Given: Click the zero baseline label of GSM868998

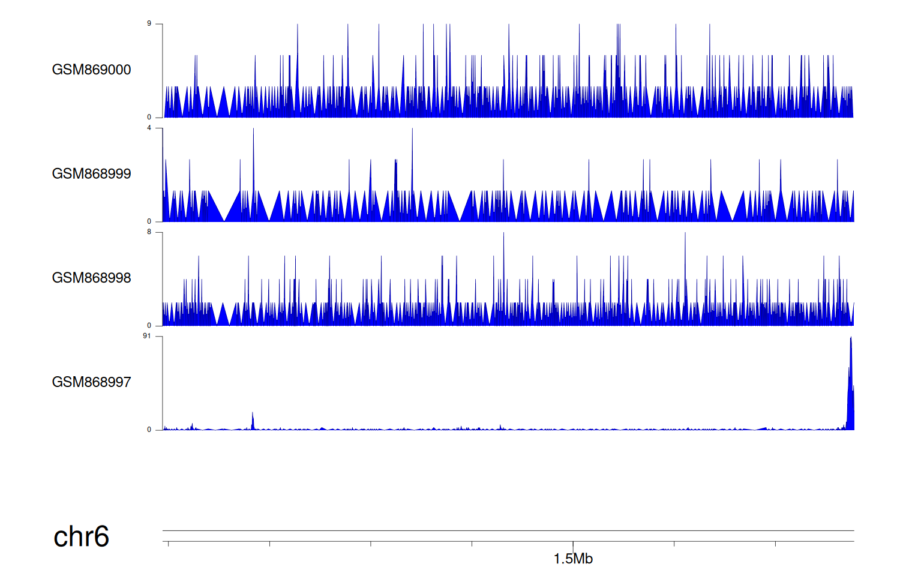Looking at the screenshot, I should [149, 326].
